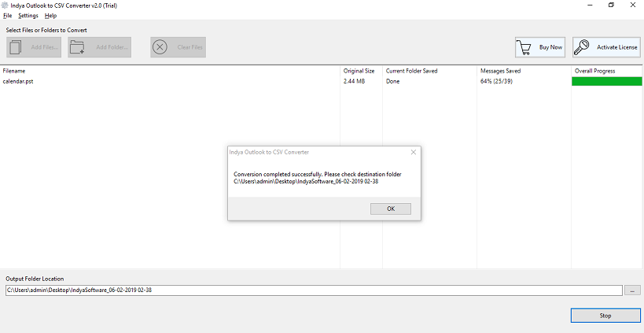This screenshot has width=644, height=333.
Task: Open the Settings menu
Action: coord(28,16)
